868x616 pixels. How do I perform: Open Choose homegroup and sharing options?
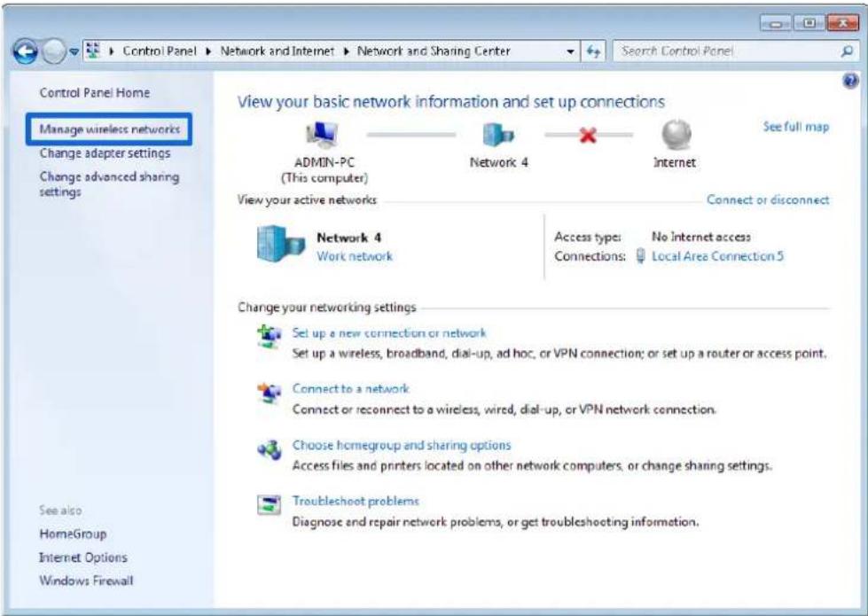[x=402, y=445]
